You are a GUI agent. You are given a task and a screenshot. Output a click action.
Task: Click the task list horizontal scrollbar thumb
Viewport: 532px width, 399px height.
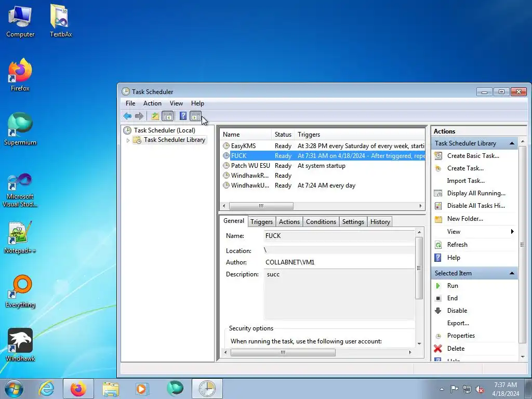point(261,206)
